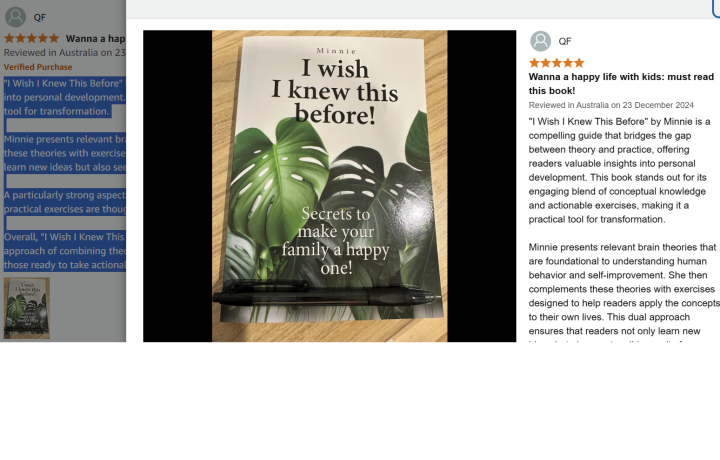
Task: Click the 'Verified Purchase' label
Action: click(x=38, y=67)
